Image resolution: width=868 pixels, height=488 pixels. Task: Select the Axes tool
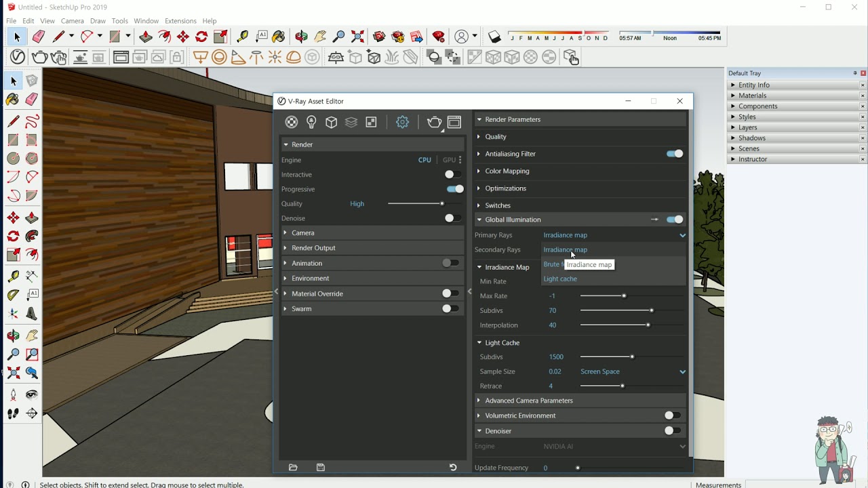pyautogui.click(x=14, y=313)
